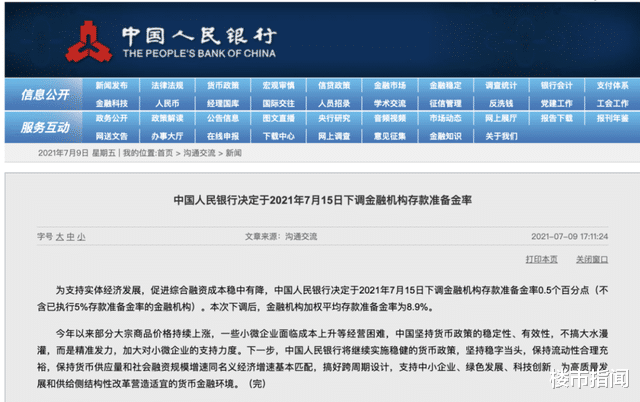This screenshot has width=640, height=402.
Task: Open 网送文告 navigation item
Action: pyautogui.click(x=111, y=136)
